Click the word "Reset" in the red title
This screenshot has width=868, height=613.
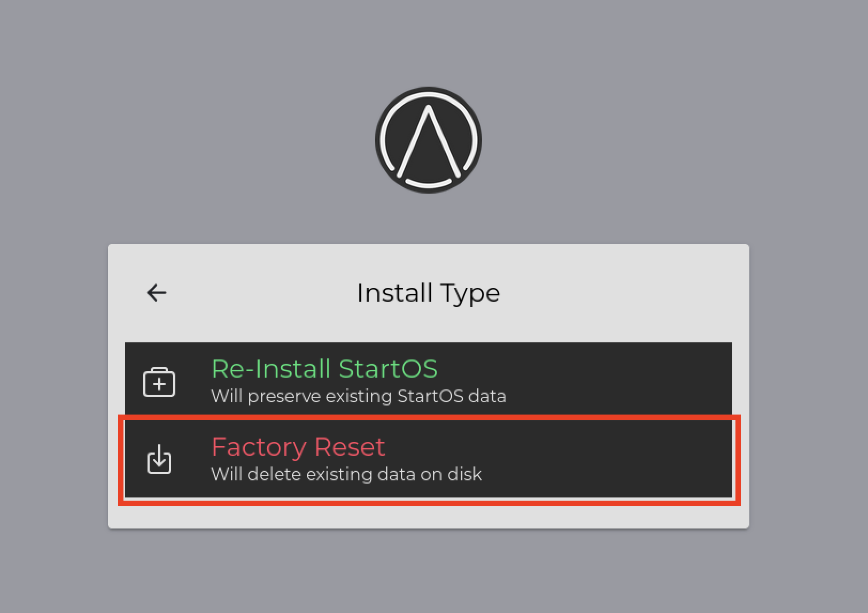coord(350,447)
